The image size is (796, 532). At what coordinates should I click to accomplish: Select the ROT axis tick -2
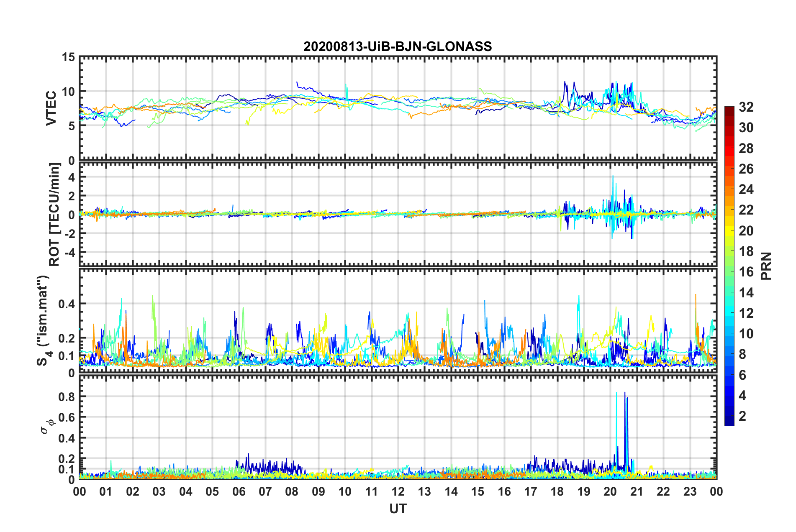tap(69, 233)
